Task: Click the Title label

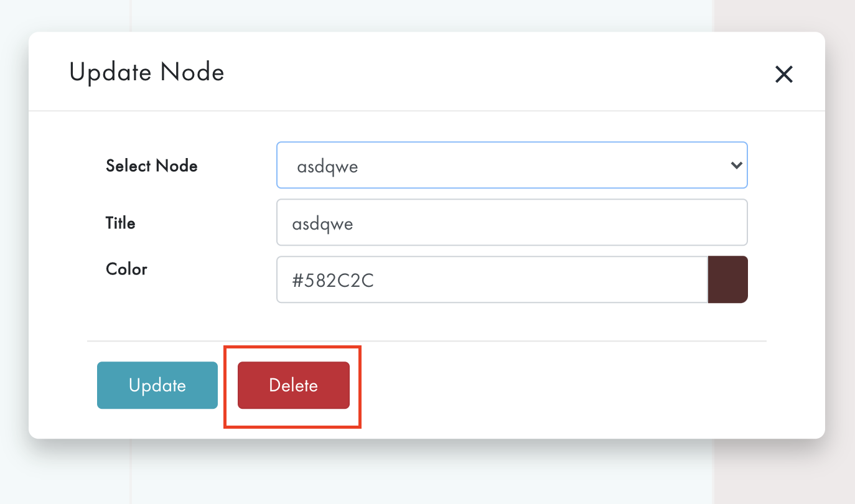Action: [x=120, y=222]
